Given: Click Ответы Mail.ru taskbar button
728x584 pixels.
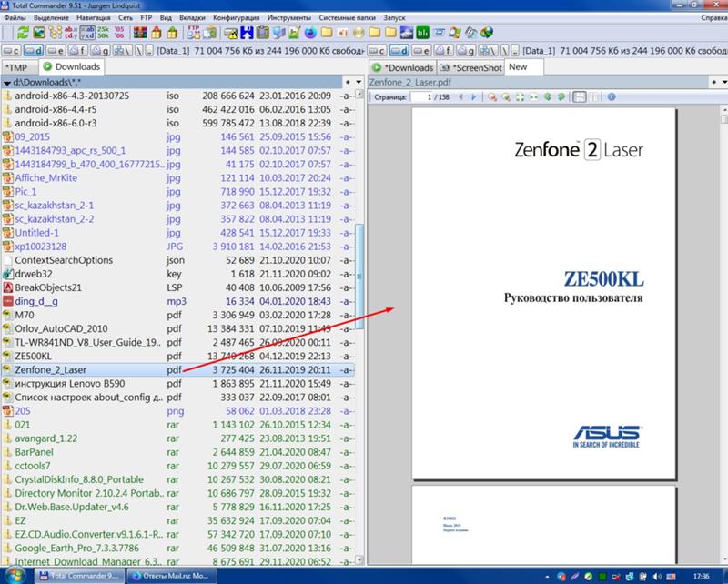Looking at the screenshot, I should pyautogui.click(x=171, y=576).
